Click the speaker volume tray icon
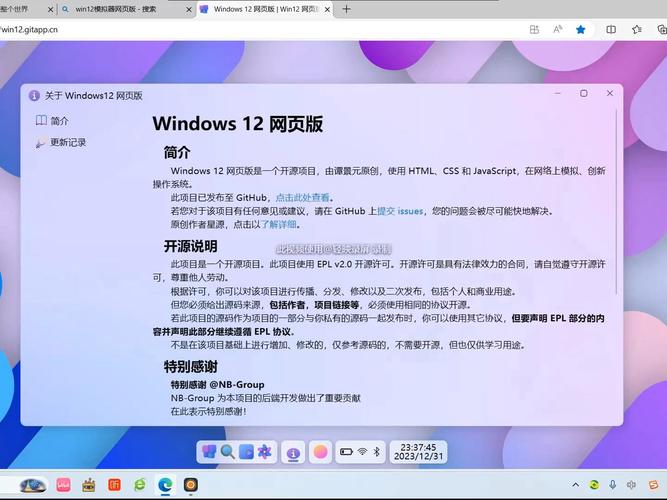The width and height of the screenshot is (667, 500). (631, 485)
